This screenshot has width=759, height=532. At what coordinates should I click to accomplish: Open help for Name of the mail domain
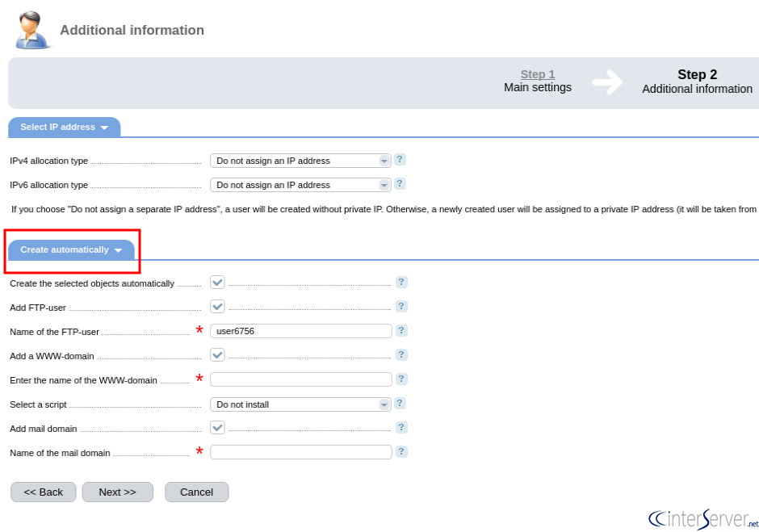[x=401, y=451]
